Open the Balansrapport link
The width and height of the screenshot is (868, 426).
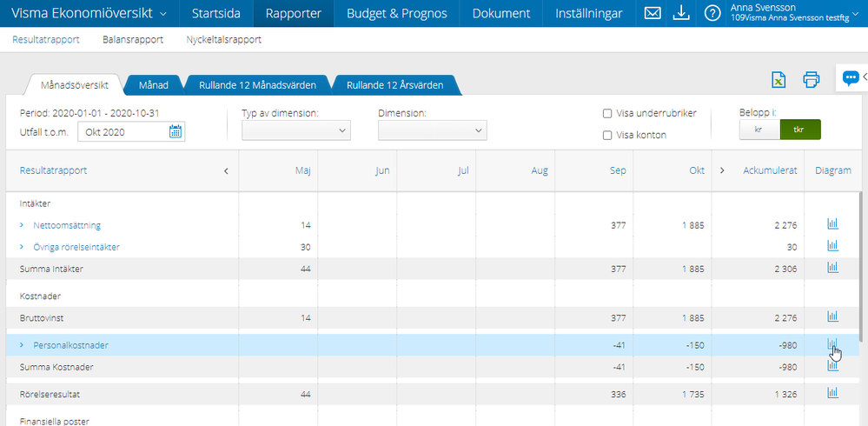click(133, 40)
